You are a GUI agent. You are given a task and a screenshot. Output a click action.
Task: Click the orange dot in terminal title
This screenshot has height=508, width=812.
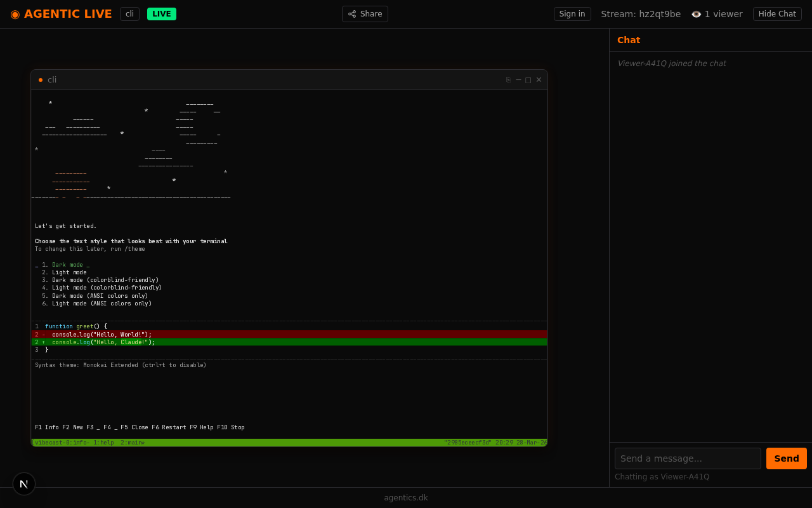coord(41,80)
